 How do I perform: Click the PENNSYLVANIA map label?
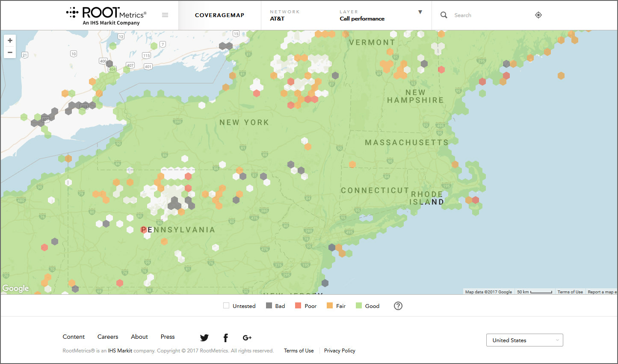(178, 230)
